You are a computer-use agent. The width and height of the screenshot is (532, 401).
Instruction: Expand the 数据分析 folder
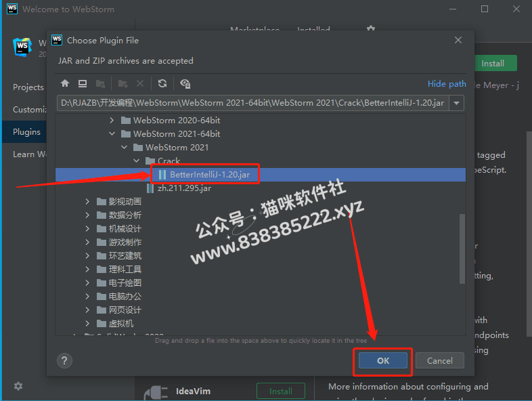[x=87, y=215]
